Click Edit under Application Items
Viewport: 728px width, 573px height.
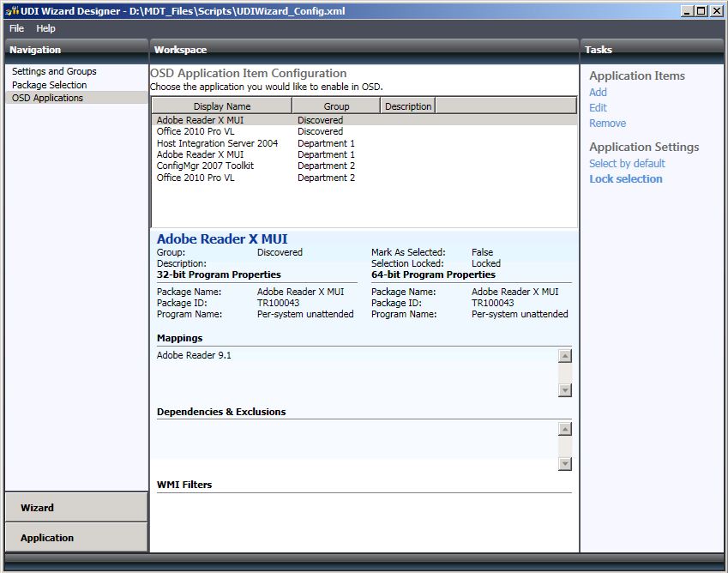tap(598, 108)
